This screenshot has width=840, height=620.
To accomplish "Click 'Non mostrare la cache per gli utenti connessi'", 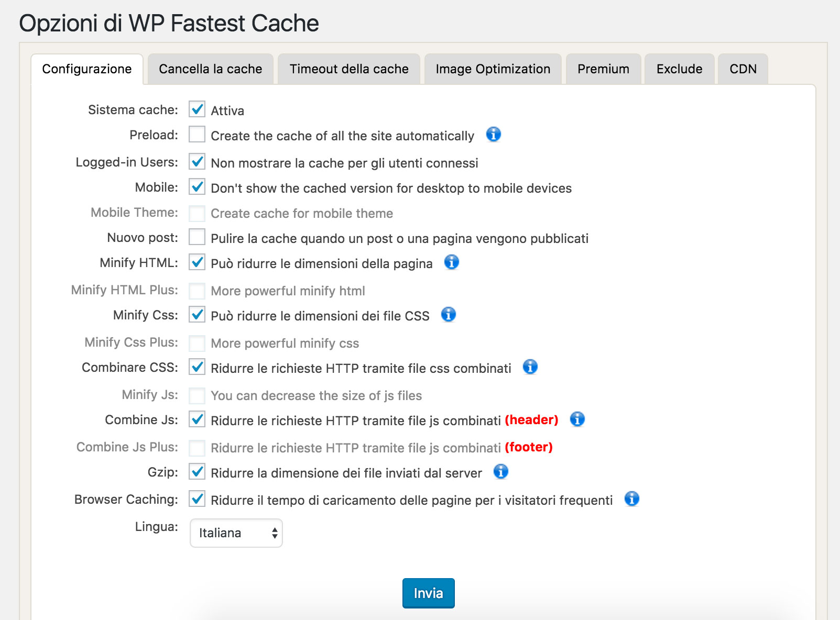I will click(x=344, y=163).
